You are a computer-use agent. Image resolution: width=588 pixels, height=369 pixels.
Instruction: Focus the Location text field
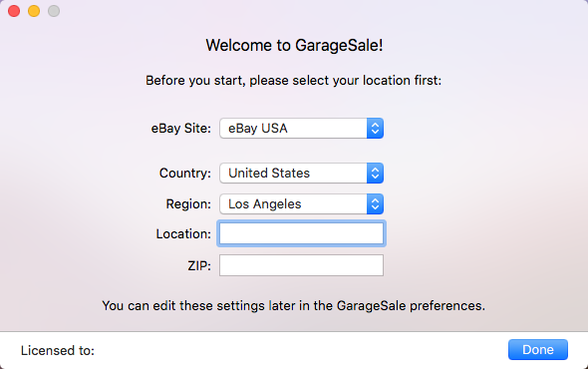pos(301,233)
